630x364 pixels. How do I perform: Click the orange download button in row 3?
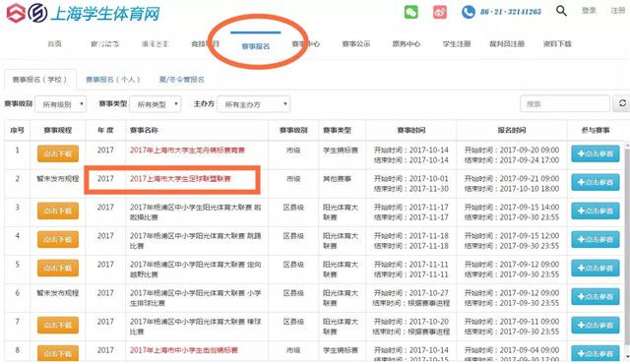tap(58, 211)
